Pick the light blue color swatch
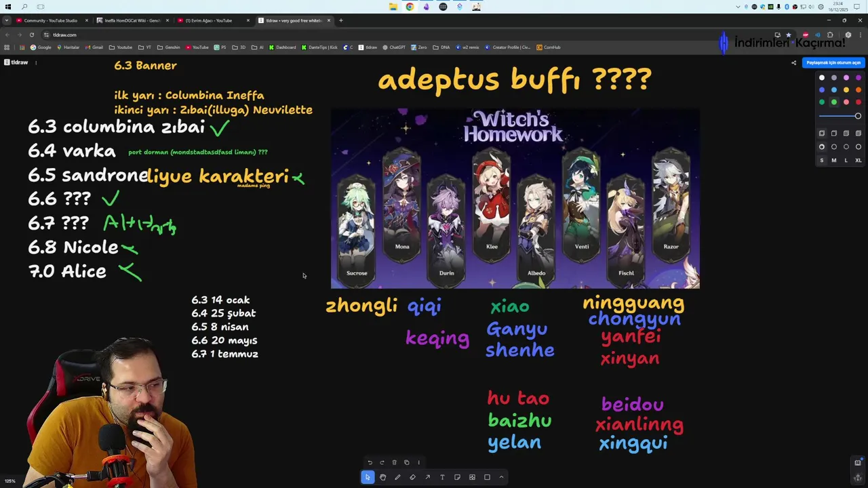868x488 pixels. pyautogui.click(x=834, y=90)
